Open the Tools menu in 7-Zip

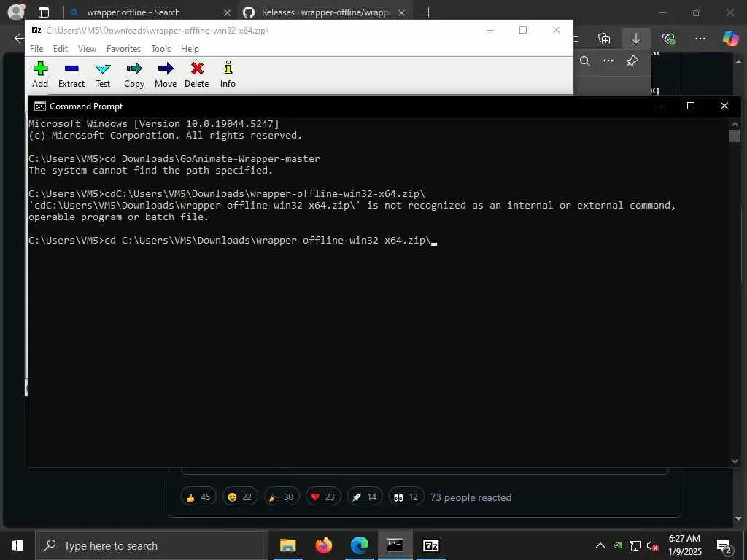coord(161,49)
